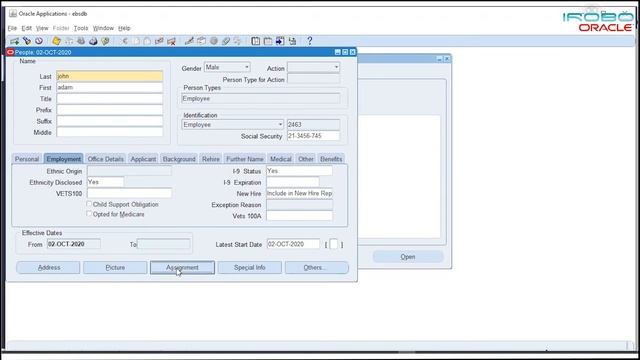Image resolution: width=640 pixels, height=360 pixels.
Task: Click the Folder Tools toolbar icon
Action: [237, 41]
